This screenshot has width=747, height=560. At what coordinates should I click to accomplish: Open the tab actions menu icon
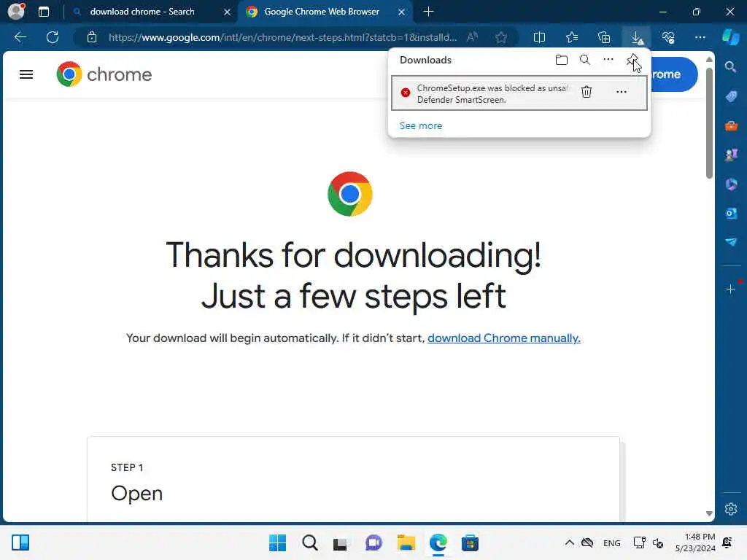[x=44, y=12]
